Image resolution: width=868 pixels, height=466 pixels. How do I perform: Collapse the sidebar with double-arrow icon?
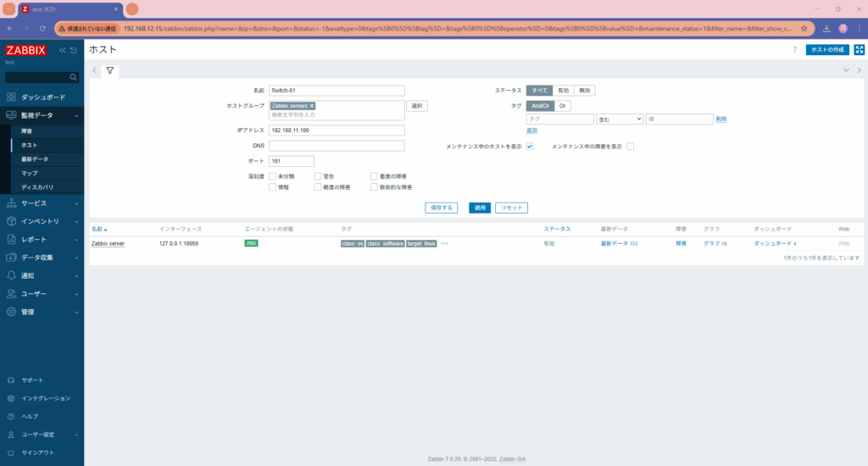pos(62,51)
